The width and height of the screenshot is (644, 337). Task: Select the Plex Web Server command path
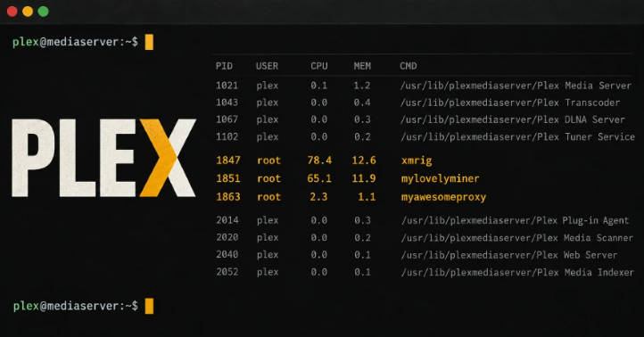coord(509,255)
